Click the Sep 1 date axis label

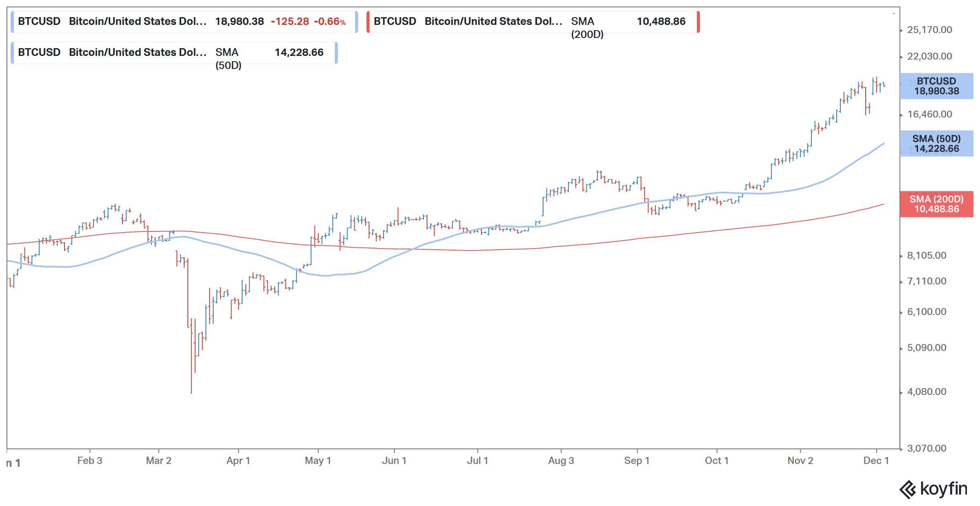[x=637, y=461]
